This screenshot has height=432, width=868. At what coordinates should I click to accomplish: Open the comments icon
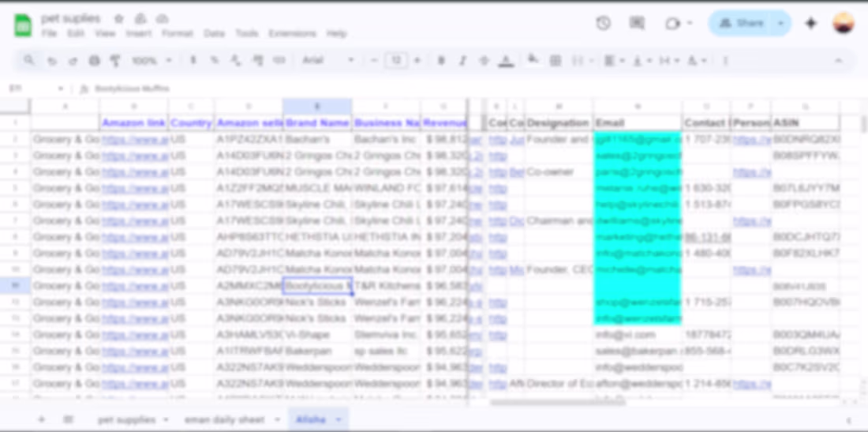(x=637, y=23)
